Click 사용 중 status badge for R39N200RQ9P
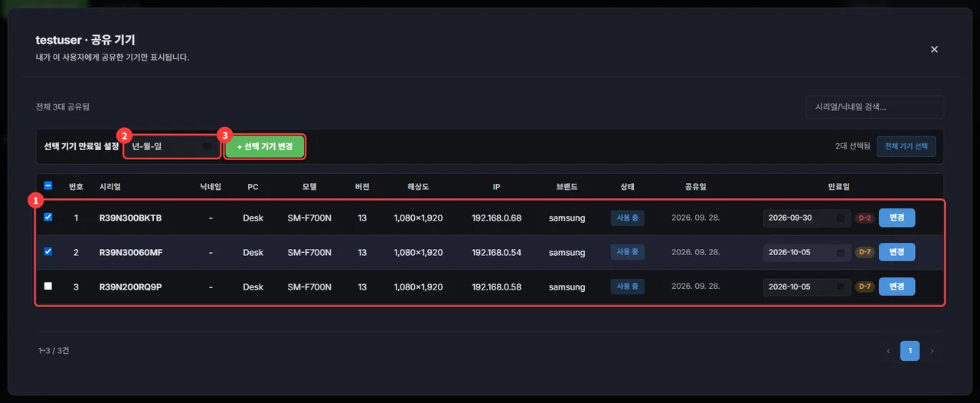 click(627, 287)
